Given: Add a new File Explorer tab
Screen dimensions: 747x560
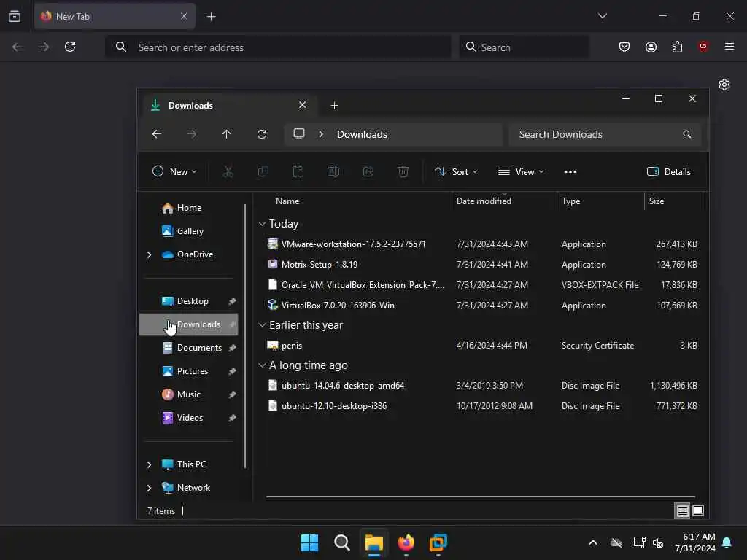Looking at the screenshot, I should click(334, 105).
